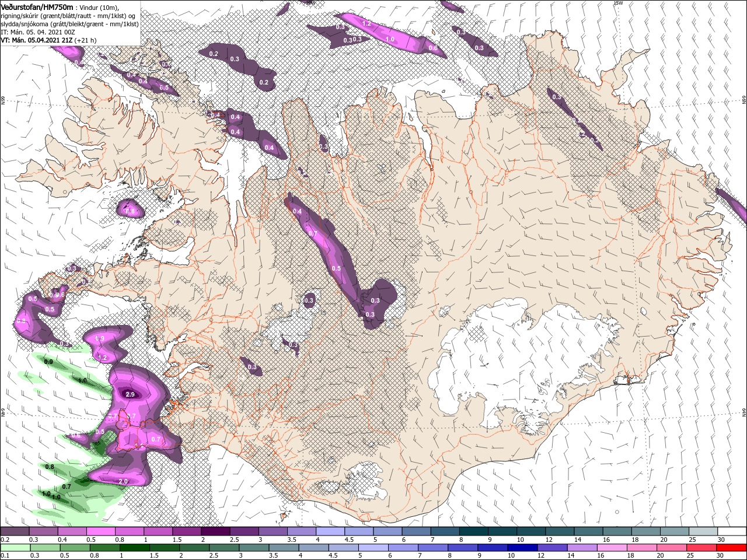The image size is (747, 560).
Task: Click the 2.9 precipitation value on the map
Action: click(x=130, y=395)
